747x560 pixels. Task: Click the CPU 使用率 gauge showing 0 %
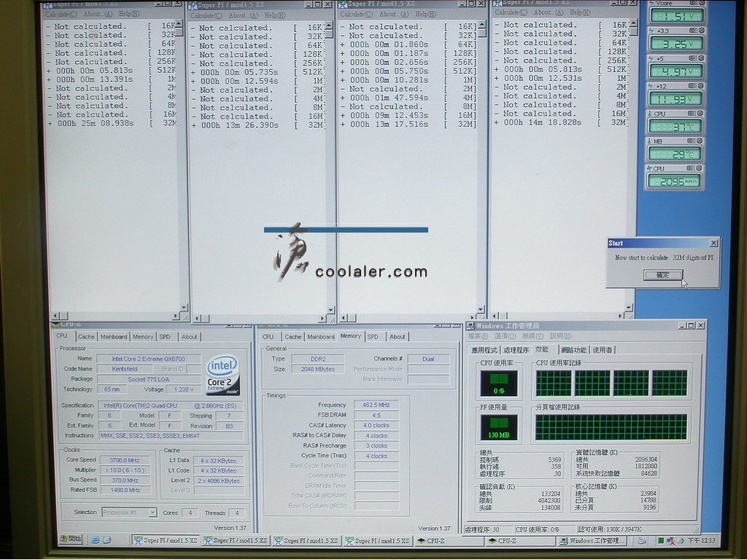499,384
